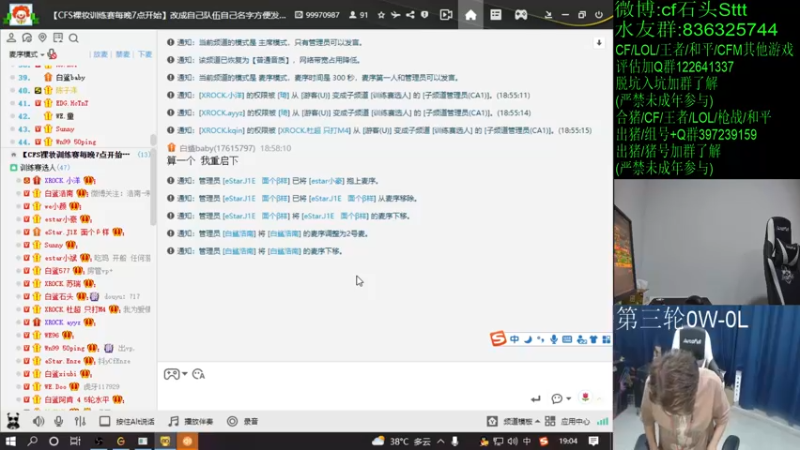
Task: Open the list/board tab icon
Action: tap(496, 15)
